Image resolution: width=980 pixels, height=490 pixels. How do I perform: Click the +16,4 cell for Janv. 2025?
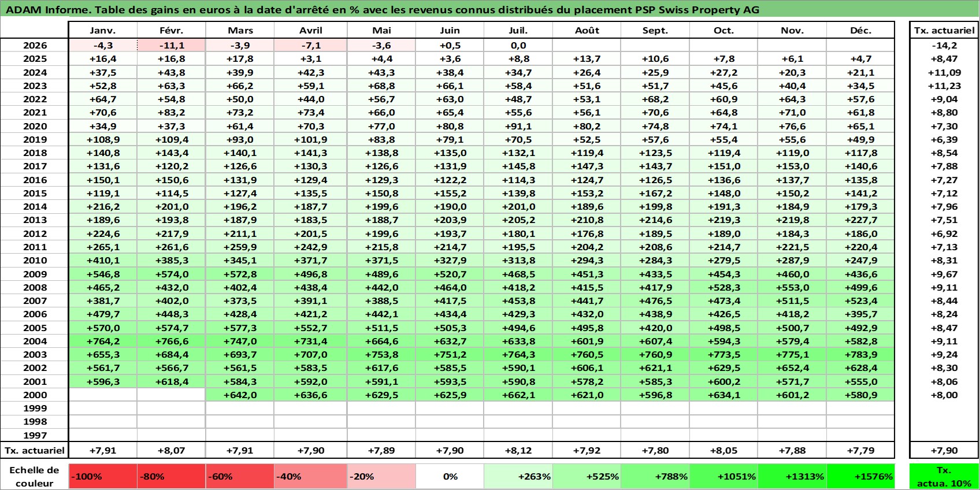pyautogui.click(x=103, y=59)
